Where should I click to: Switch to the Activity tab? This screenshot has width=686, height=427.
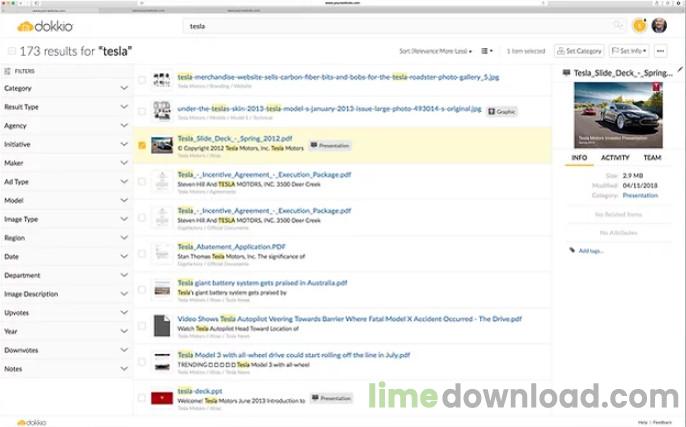pos(615,158)
